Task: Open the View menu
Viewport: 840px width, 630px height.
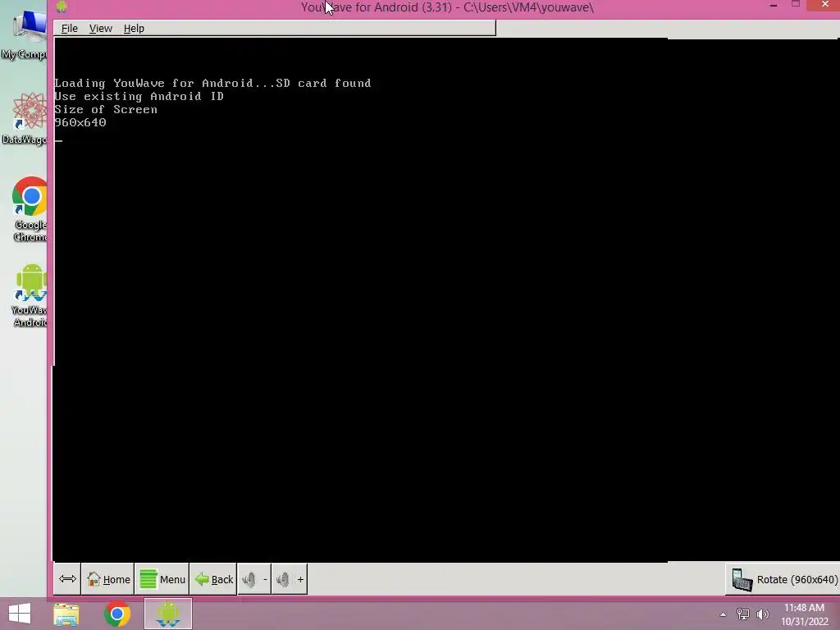Action: pyautogui.click(x=101, y=29)
